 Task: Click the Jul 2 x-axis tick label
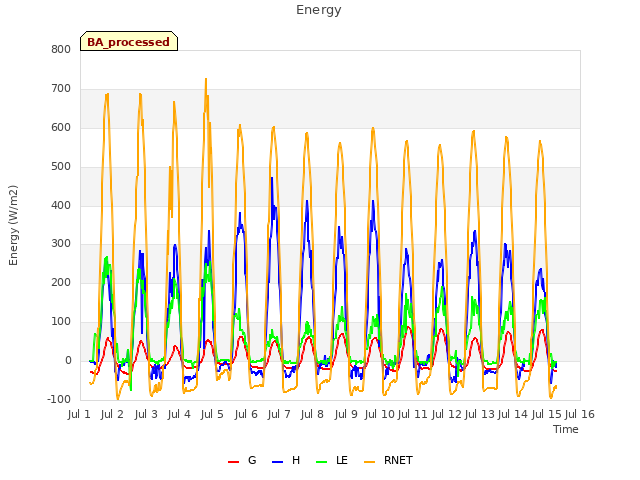[x=112, y=414]
